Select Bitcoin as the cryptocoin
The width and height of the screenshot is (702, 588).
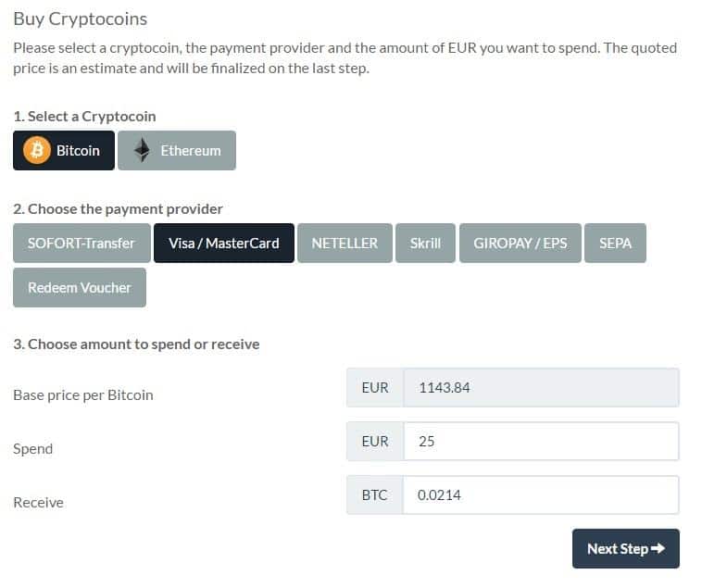[63, 150]
